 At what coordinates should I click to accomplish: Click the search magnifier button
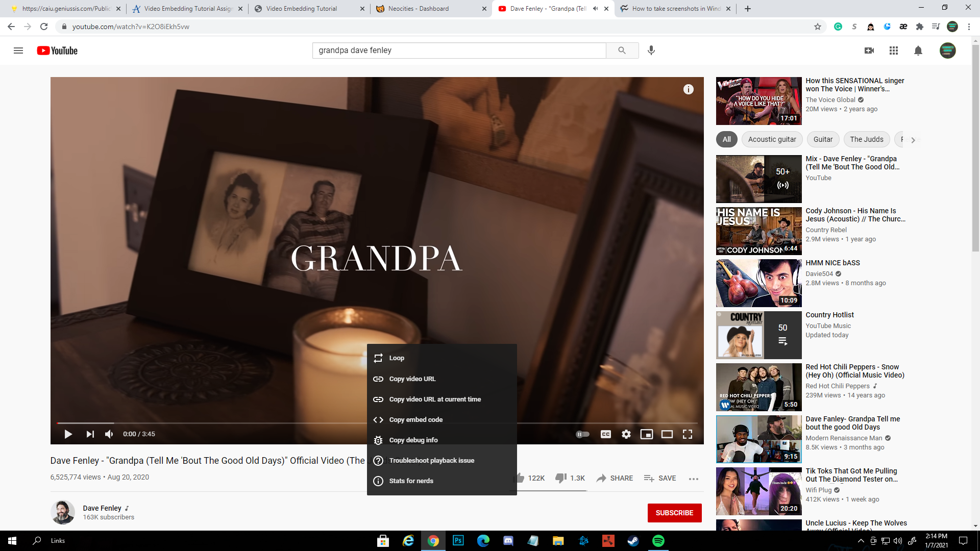622,51
